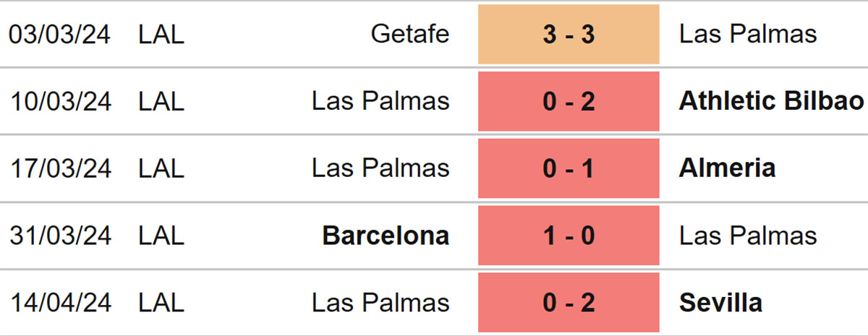Viewport: 868px width, 336px height.
Task: Click the 31/03/24 match date
Action: click(x=60, y=236)
